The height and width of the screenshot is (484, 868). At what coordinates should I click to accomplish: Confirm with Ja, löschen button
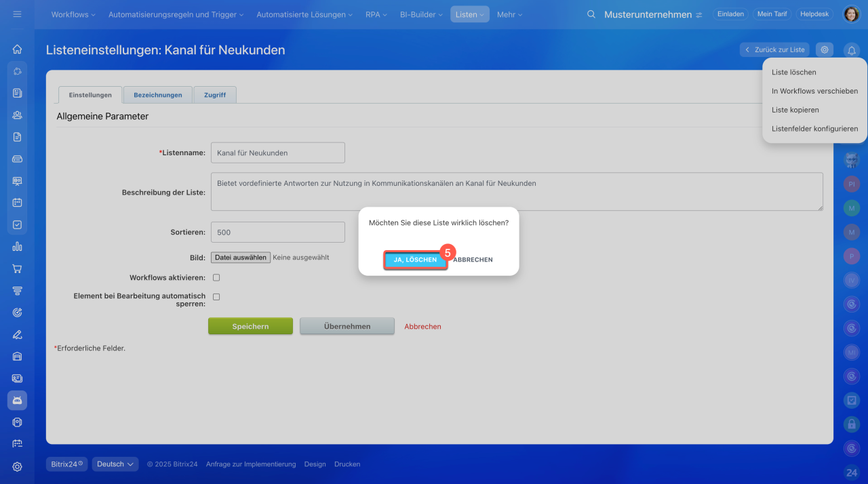click(x=416, y=260)
